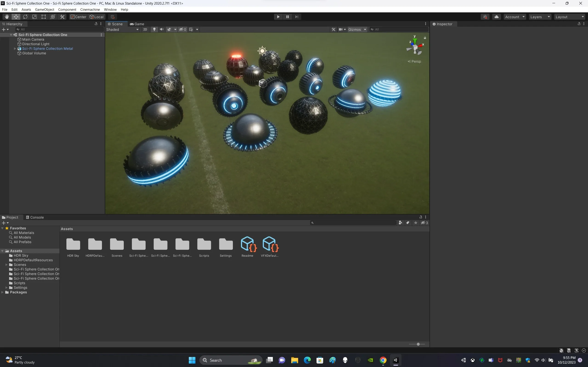
Task: Toggle scene lighting on or off
Action: (154, 29)
